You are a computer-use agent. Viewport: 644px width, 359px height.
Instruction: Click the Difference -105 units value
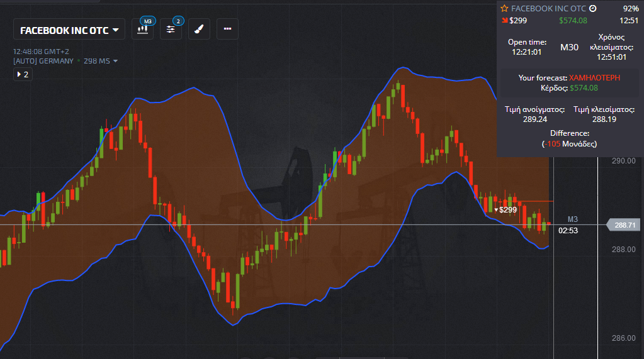569,144
